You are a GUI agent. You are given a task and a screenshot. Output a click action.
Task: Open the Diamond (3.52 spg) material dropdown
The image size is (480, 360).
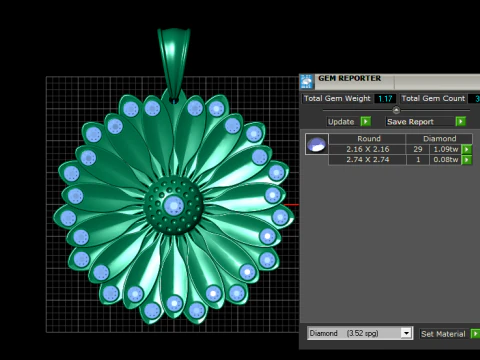tap(406, 333)
